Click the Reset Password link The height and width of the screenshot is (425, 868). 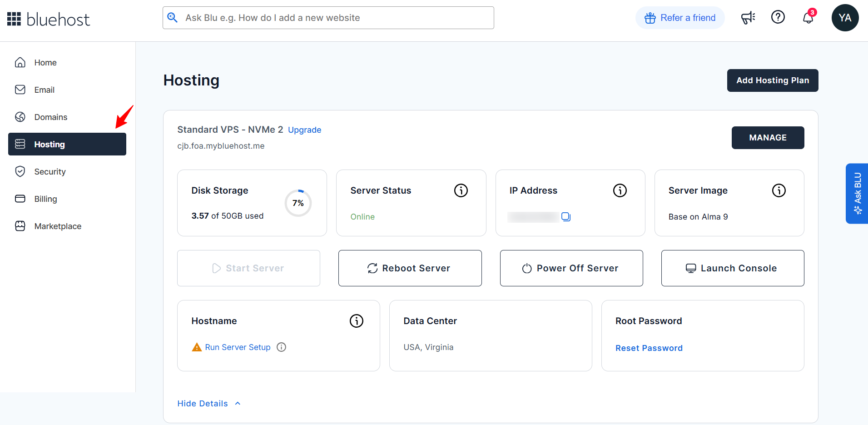tap(649, 348)
